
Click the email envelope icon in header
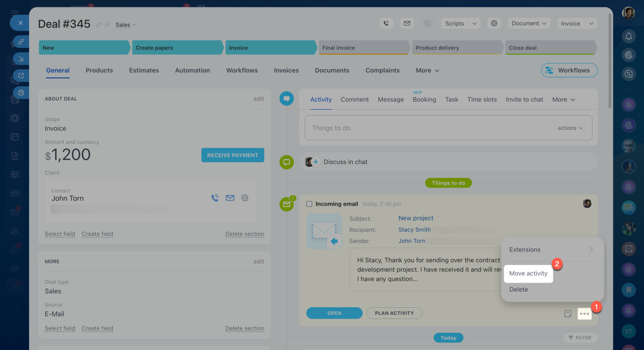(407, 23)
